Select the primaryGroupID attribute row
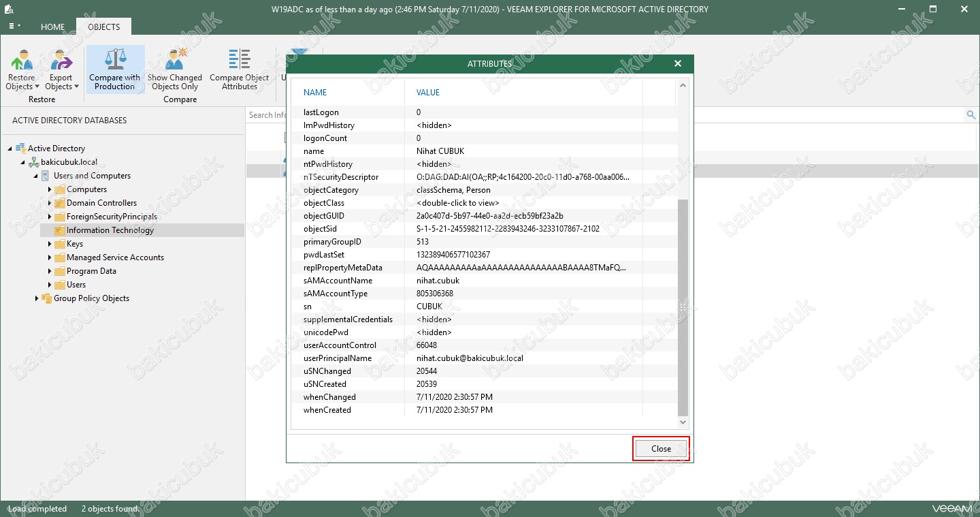Viewport: 980px width, 517px height. click(x=485, y=242)
